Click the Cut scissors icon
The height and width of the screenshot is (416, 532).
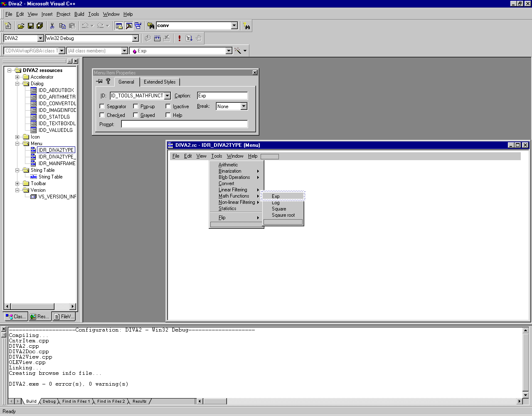pyautogui.click(x=52, y=26)
